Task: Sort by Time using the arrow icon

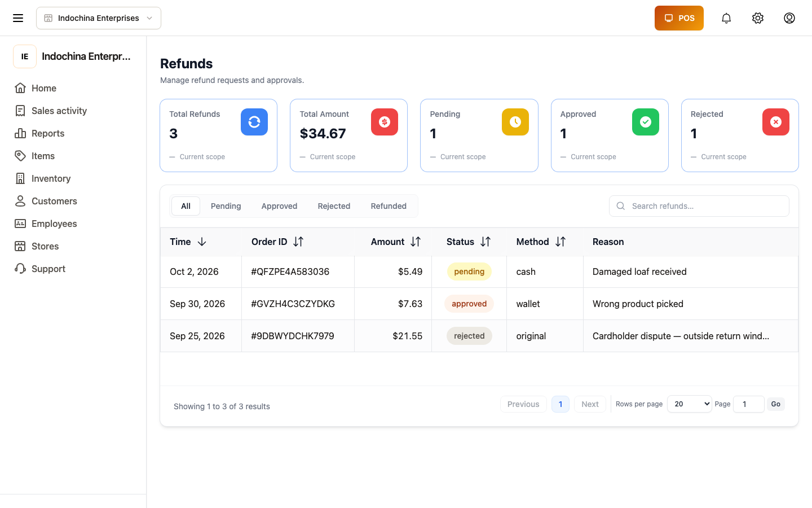Action: [x=202, y=242]
